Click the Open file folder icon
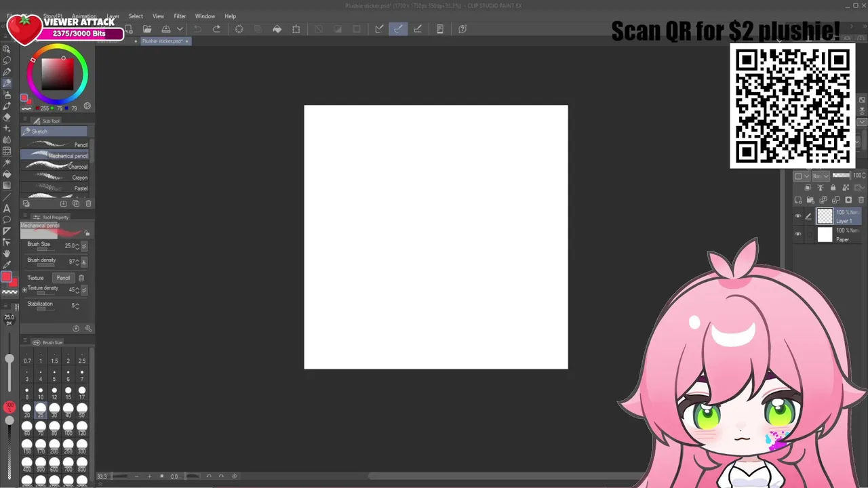This screenshot has width=868, height=488. [x=146, y=29]
